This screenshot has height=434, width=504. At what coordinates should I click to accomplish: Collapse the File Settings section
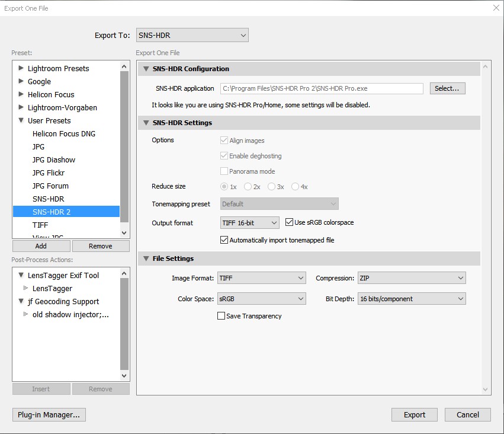coord(146,259)
